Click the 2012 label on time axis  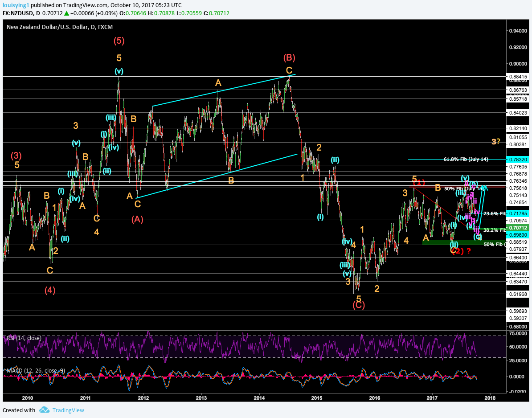tap(143, 398)
